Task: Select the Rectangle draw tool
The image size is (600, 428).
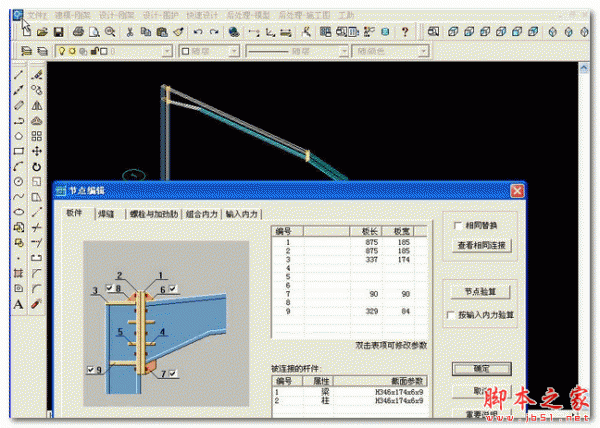Action: tap(18, 151)
